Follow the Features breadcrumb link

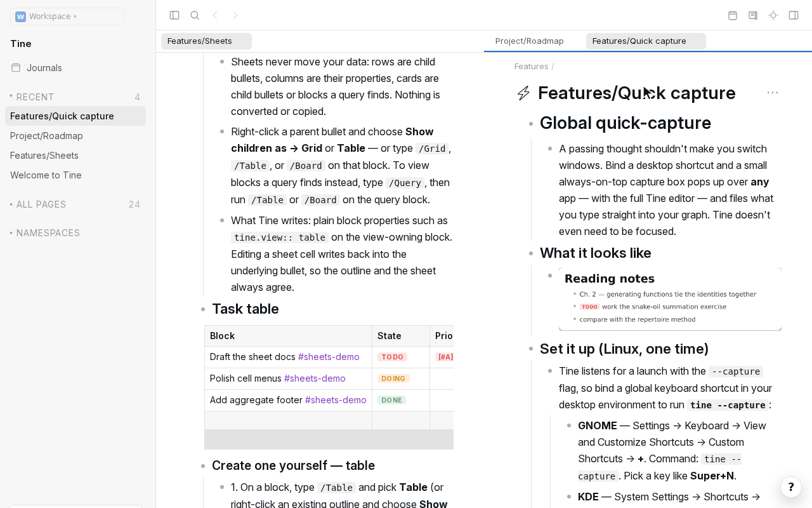point(532,67)
